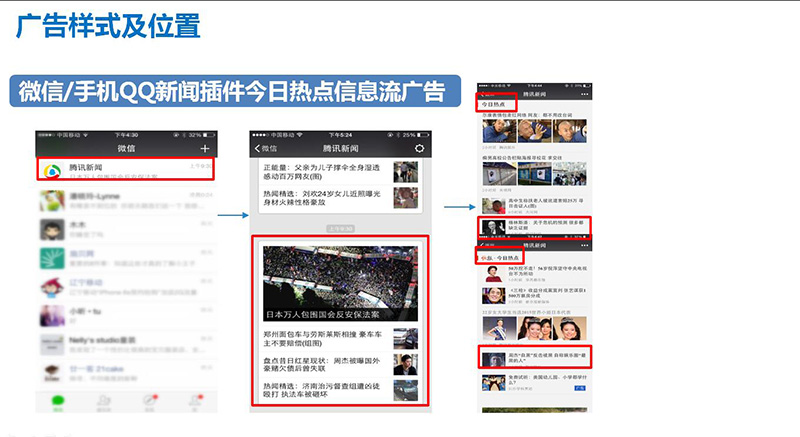Tap the back arrow labeled 微信
This screenshot has width=800, height=437.
265,148
